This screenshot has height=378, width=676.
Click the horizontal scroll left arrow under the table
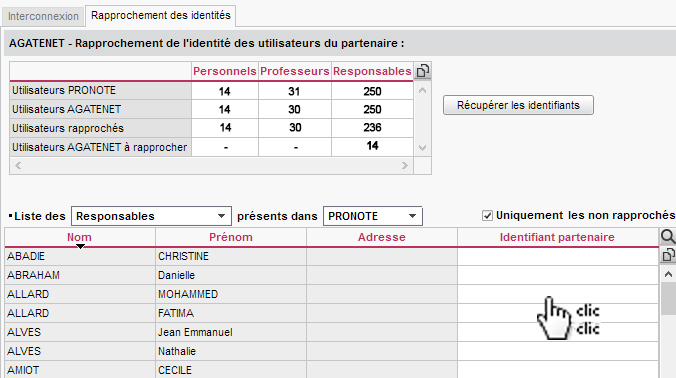tap(18, 166)
